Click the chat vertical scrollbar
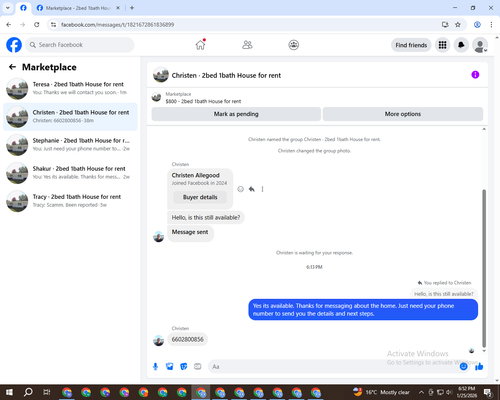The height and width of the screenshot is (400, 500). tap(484, 268)
